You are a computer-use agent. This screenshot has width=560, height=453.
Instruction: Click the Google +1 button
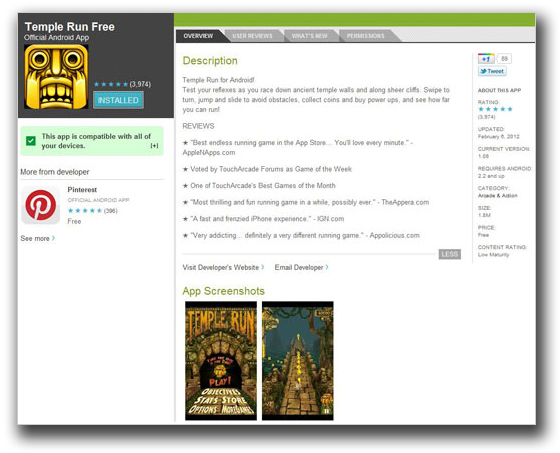pyautogui.click(x=486, y=59)
